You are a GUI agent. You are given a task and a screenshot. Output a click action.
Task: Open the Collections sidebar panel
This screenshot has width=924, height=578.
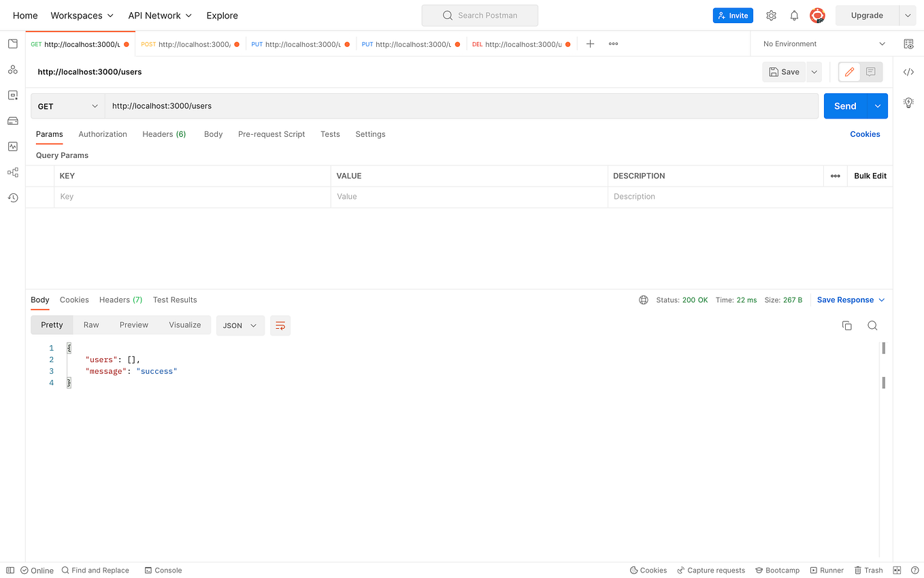coord(12,43)
